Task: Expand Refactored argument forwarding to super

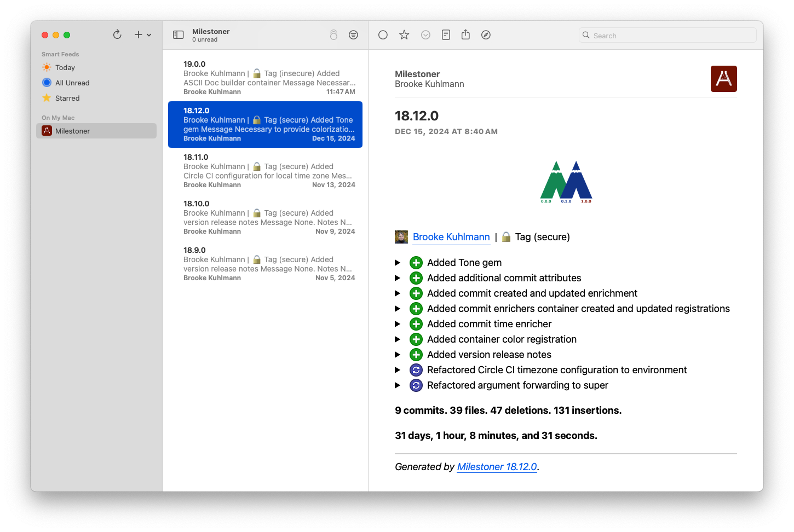Action: click(x=398, y=385)
